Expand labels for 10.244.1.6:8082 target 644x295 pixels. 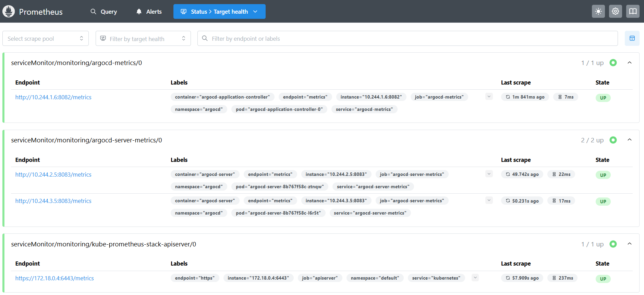489,97
